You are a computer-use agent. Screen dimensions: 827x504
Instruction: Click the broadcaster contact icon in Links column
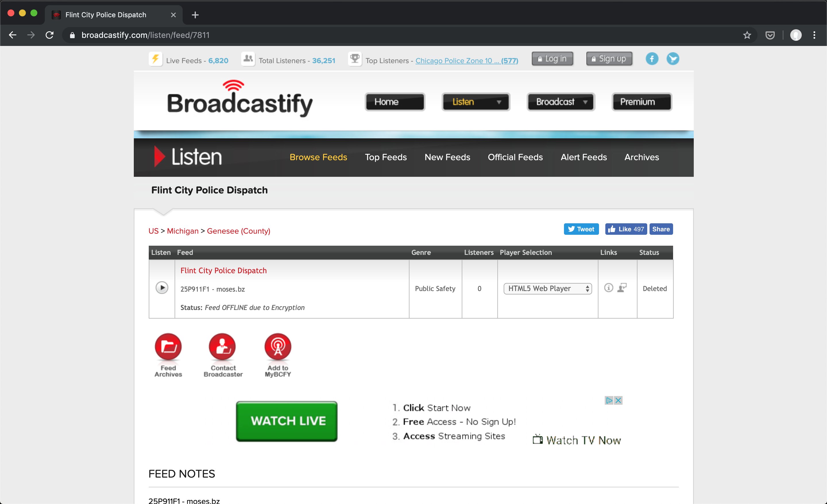pos(622,288)
